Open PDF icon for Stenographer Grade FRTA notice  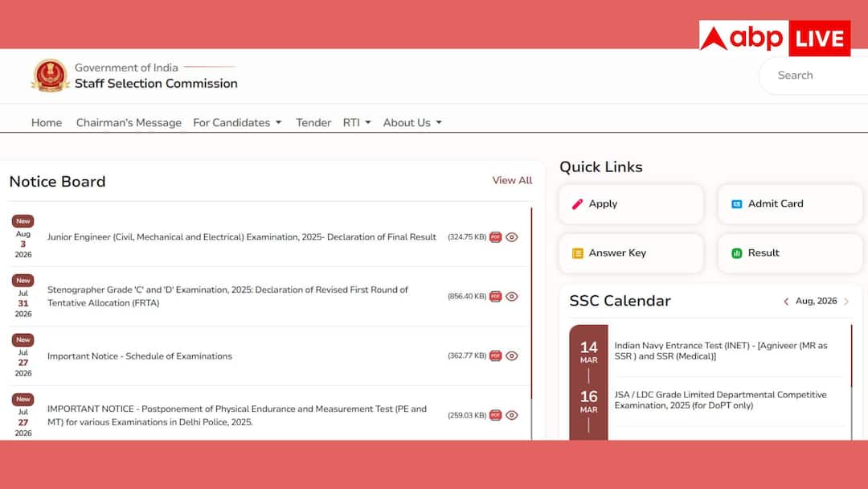[x=495, y=296]
